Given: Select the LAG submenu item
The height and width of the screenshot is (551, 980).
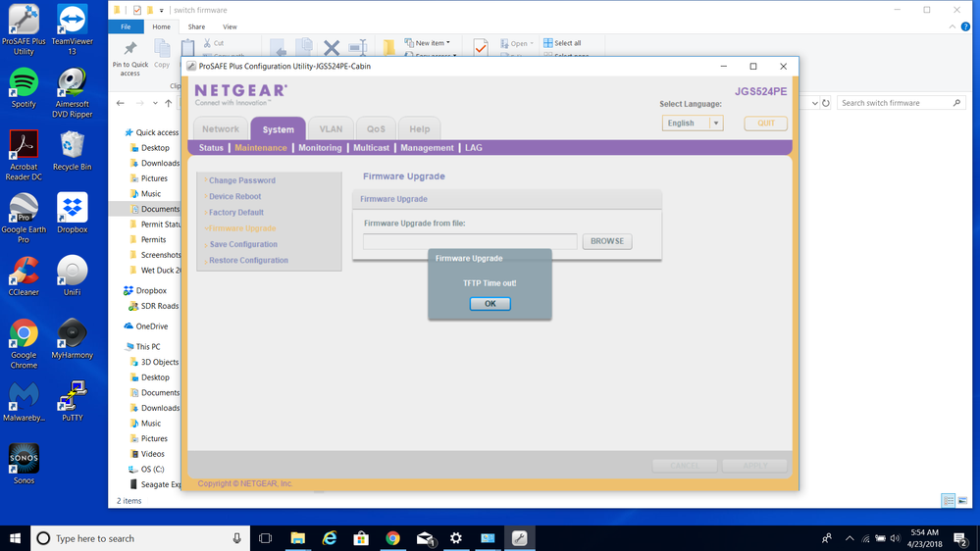Looking at the screenshot, I should point(473,148).
